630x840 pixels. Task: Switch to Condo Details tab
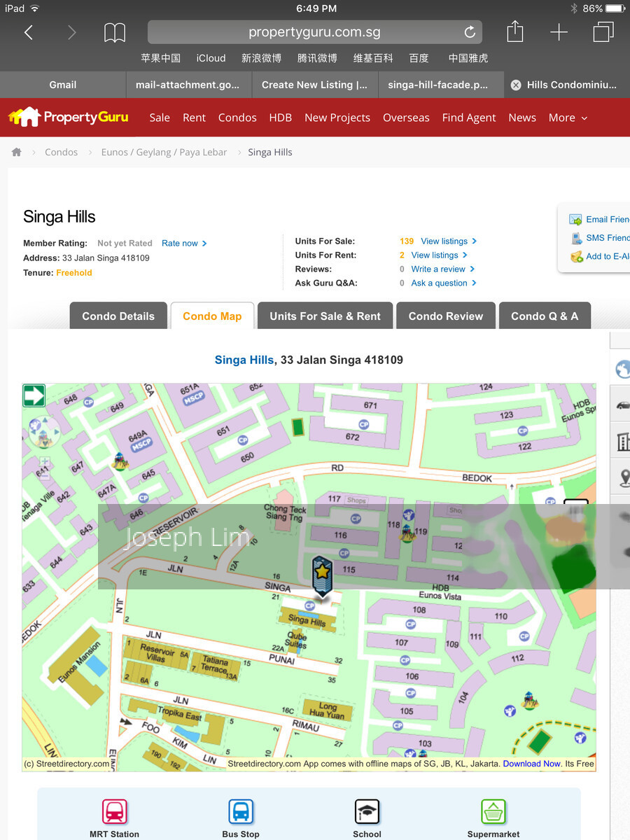[x=118, y=316]
